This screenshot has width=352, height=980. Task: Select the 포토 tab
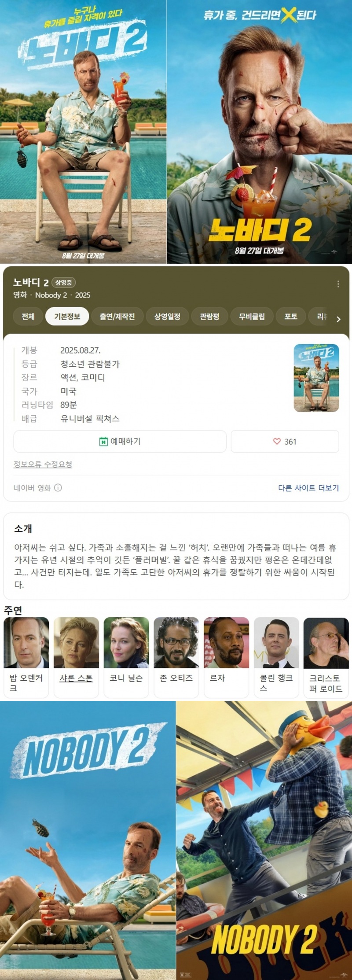pos(291,316)
